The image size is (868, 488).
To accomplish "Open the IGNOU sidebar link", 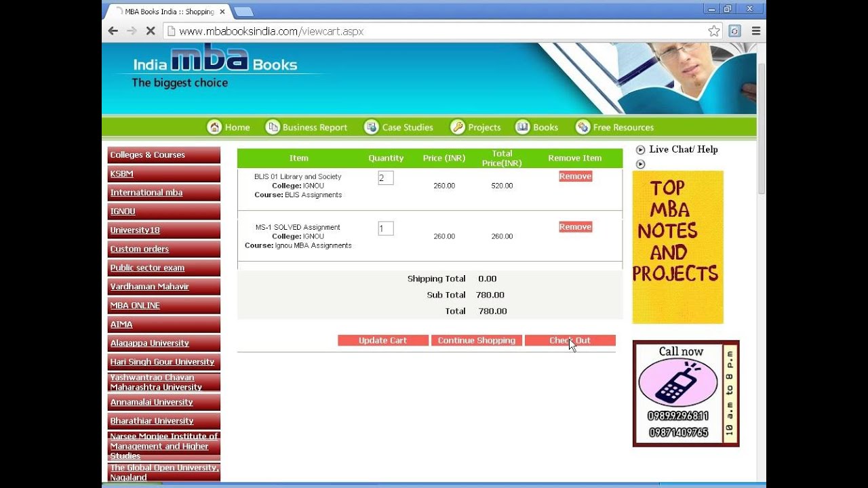I will coord(164,211).
